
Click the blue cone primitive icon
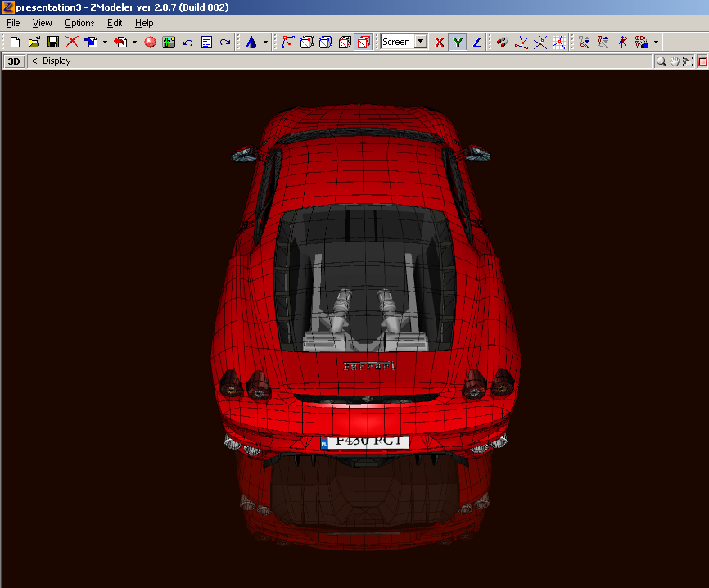(x=251, y=42)
